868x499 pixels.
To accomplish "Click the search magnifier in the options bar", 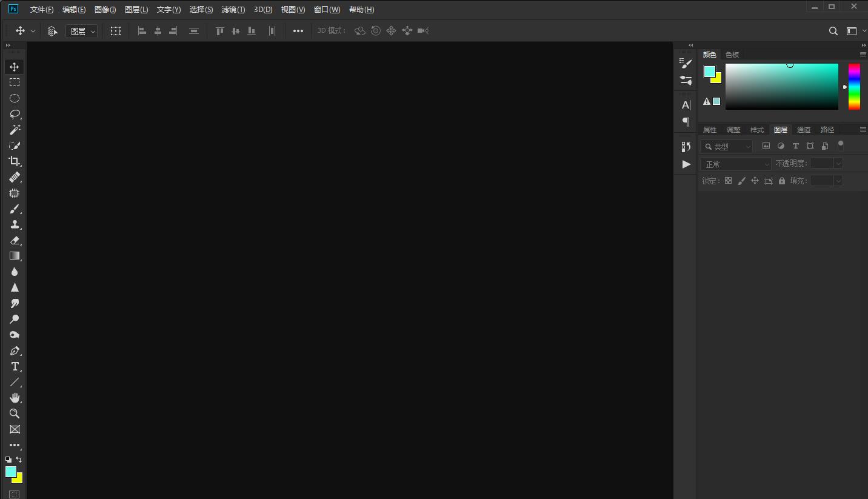I will coord(833,31).
